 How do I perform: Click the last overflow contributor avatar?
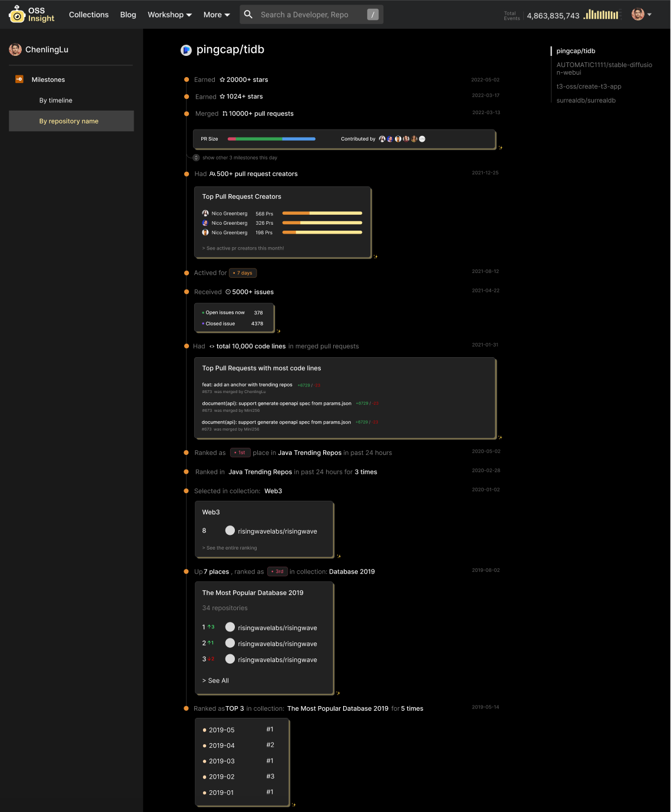click(x=422, y=139)
